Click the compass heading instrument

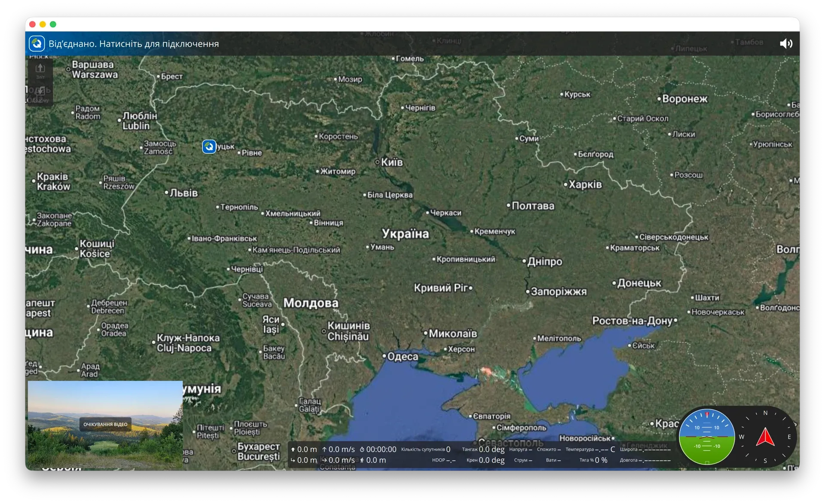(765, 437)
